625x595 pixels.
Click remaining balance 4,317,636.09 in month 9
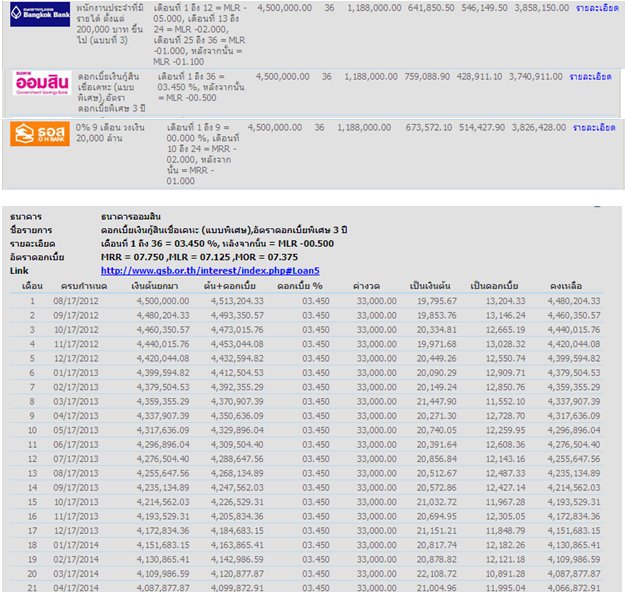click(574, 416)
